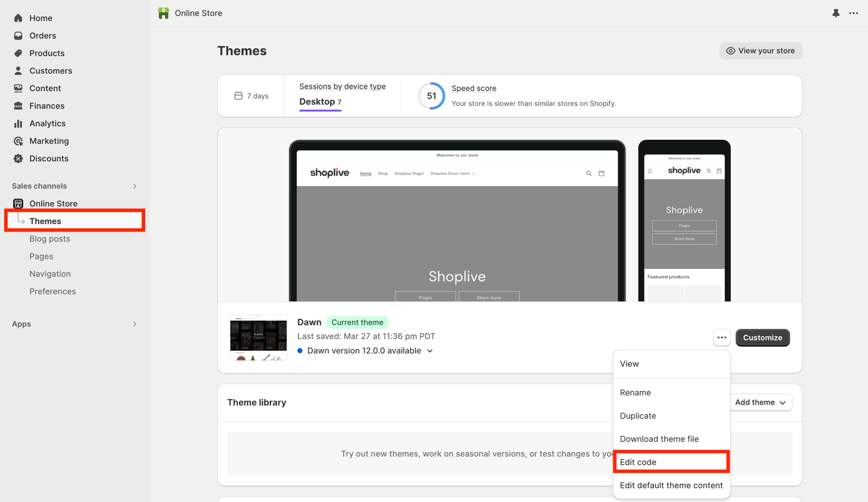Click the Marketing target icon
The width and height of the screenshot is (868, 502).
[18, 141]
